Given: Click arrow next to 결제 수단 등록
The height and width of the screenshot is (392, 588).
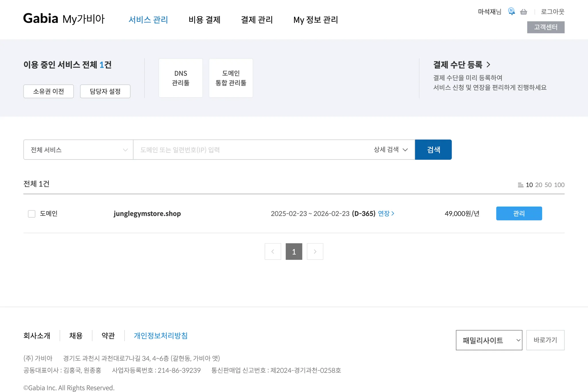Looking at the screenshot, I should click(x=488, y=65).
